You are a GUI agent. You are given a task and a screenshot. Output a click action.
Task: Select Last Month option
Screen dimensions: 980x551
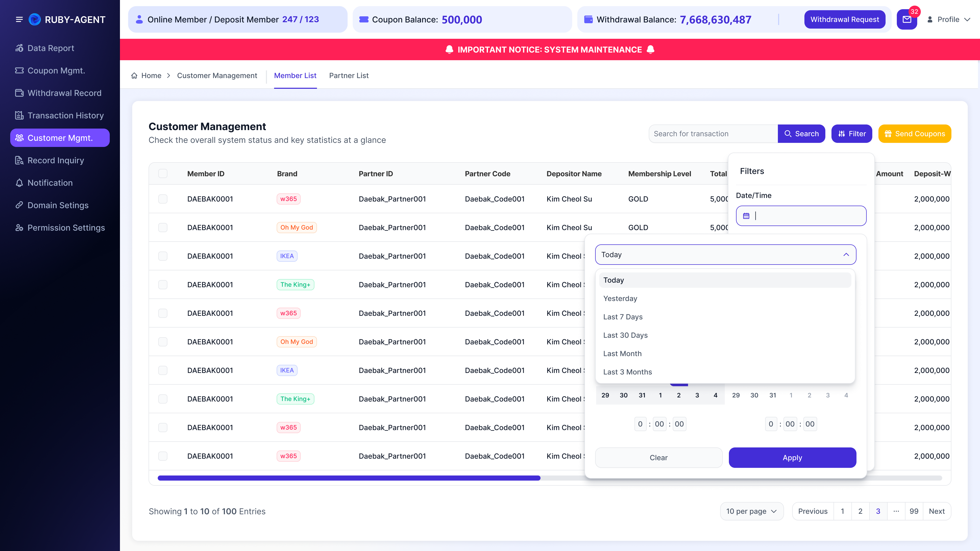[725, 353]
